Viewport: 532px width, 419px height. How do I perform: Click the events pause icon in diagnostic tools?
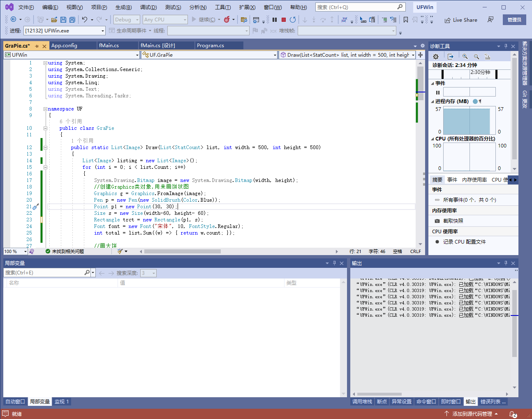point(438,92)
